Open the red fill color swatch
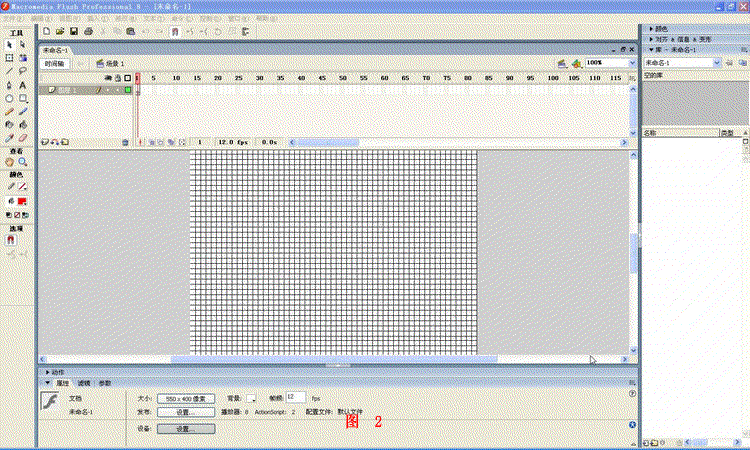 coord(22,201)
